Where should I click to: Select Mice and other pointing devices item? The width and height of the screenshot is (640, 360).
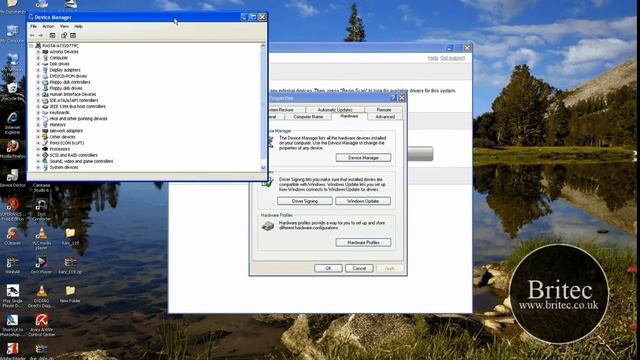click(x=78, y=119)
